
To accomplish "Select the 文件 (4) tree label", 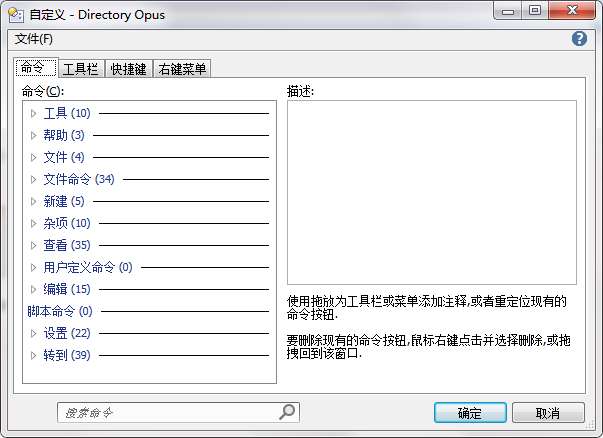I will tap(64, 157).
